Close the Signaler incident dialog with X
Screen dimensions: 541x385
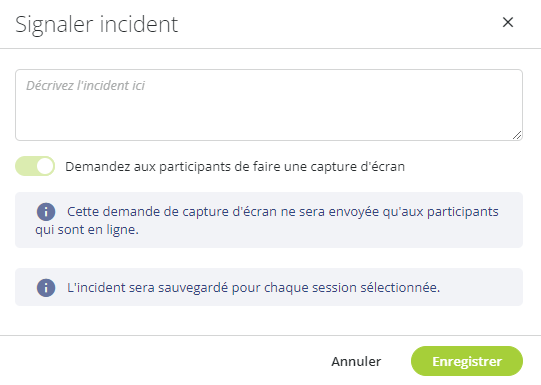[508, 23]
